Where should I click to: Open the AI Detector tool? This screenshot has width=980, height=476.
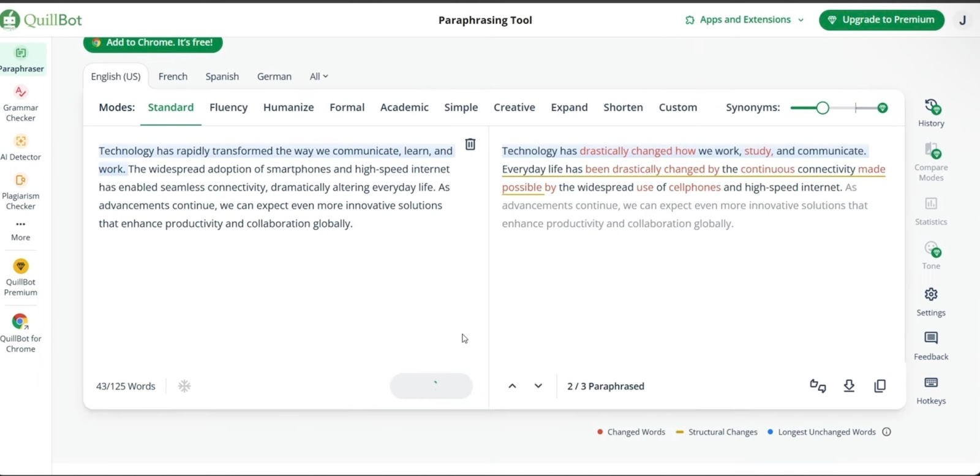21,148
